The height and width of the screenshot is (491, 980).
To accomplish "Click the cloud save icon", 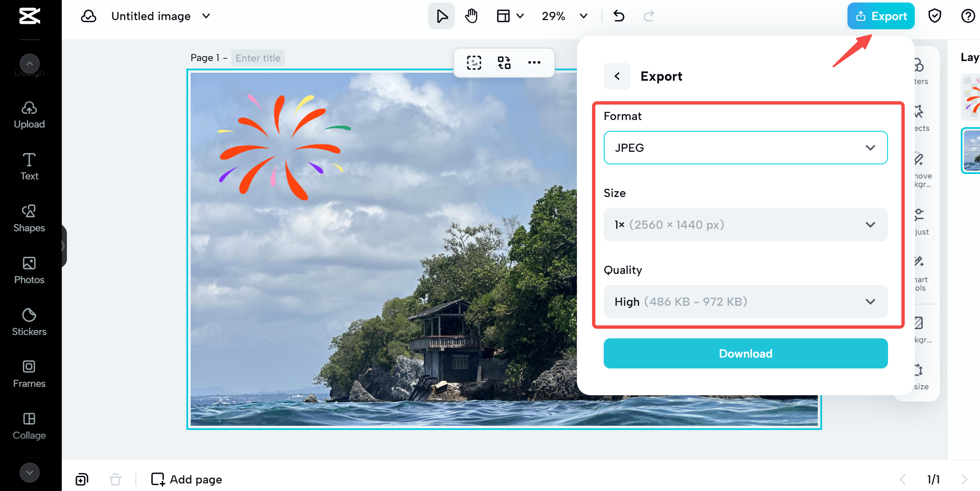I will click(x=89, y=16).
